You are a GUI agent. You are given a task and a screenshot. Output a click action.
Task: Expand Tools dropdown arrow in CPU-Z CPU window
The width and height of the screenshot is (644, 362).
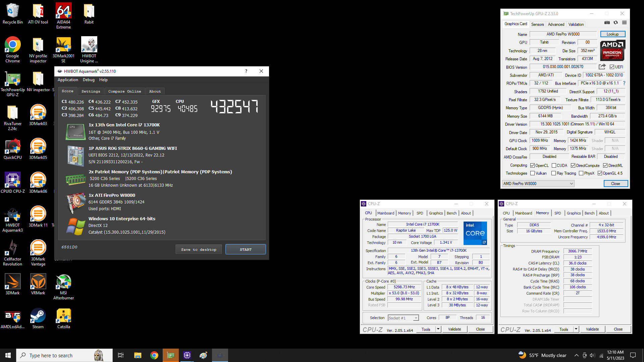[438, 329]
